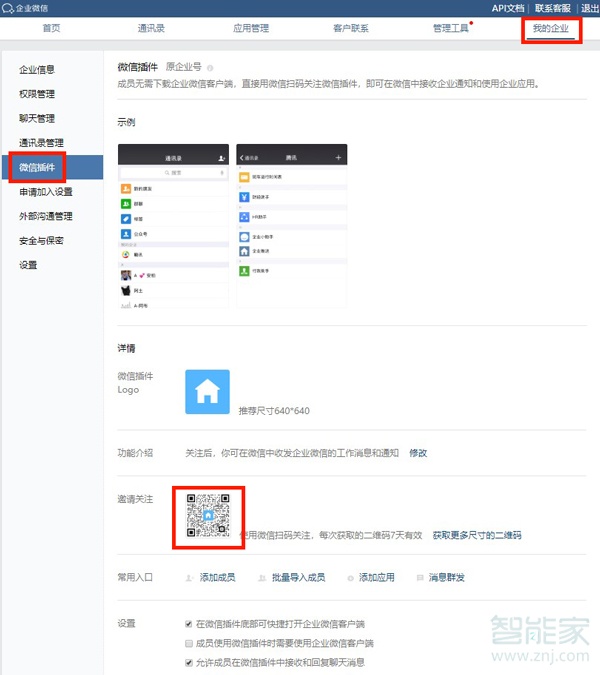
Task: Toggle 允许成员在微信插件中接收和回复聊天消息 checkbox
Action: coord(189,662)
